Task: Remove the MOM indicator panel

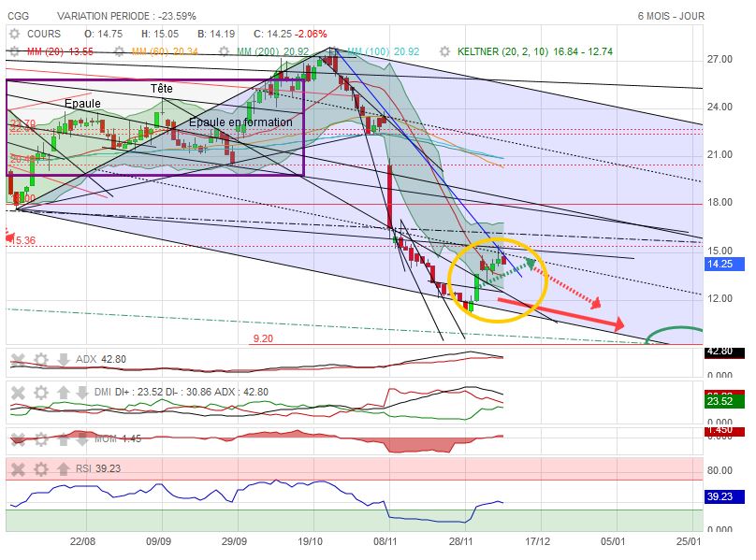Action: click(x=18, y=439)
